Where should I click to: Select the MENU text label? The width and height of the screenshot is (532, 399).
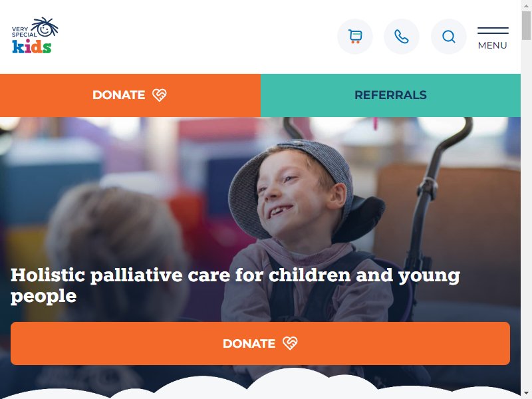coord(492,45)
